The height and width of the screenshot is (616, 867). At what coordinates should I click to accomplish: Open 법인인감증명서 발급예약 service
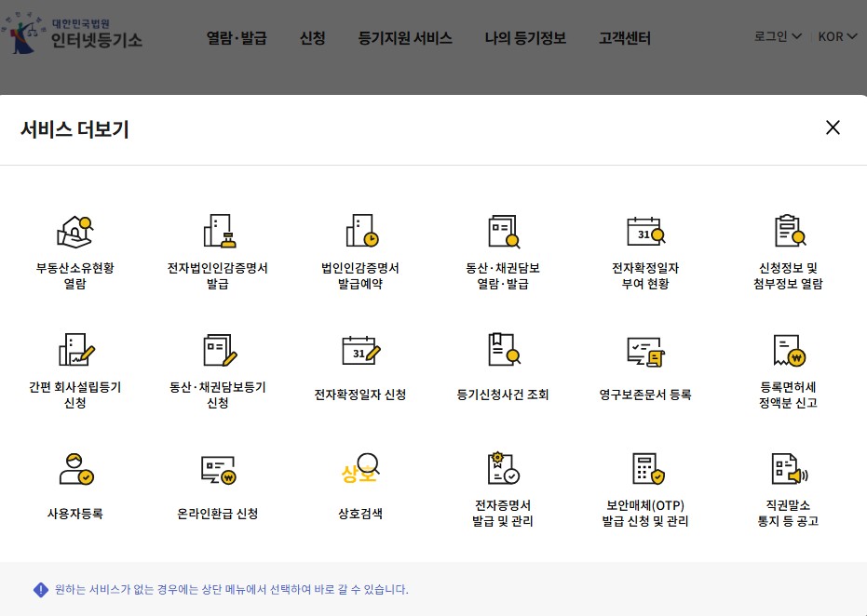[360, 247]
